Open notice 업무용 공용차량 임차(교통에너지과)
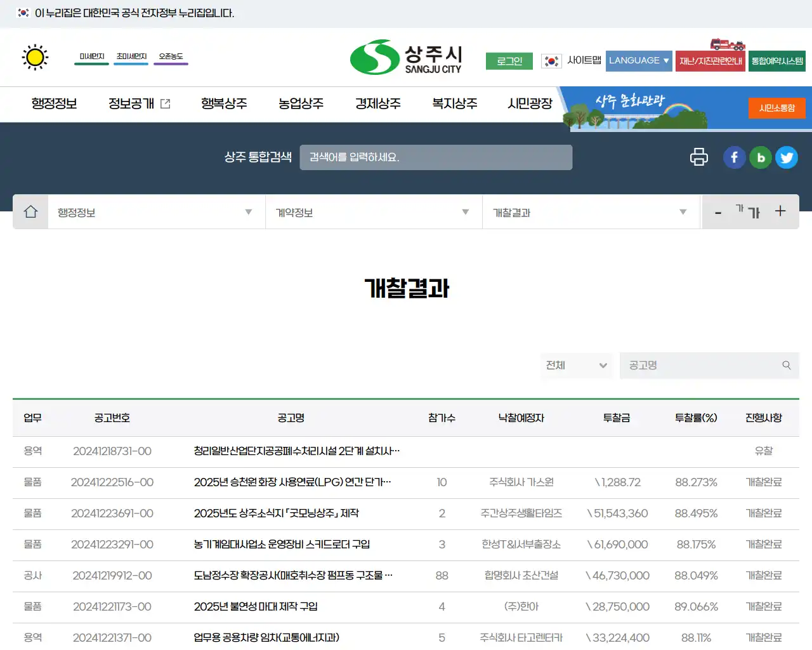This screenshot has width=812, height=650. (266, 638)
